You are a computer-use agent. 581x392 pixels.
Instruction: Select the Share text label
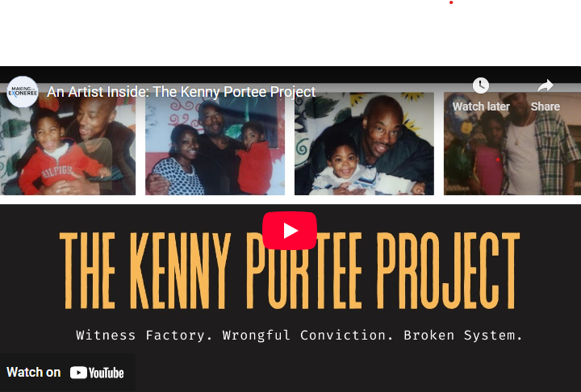545,106
